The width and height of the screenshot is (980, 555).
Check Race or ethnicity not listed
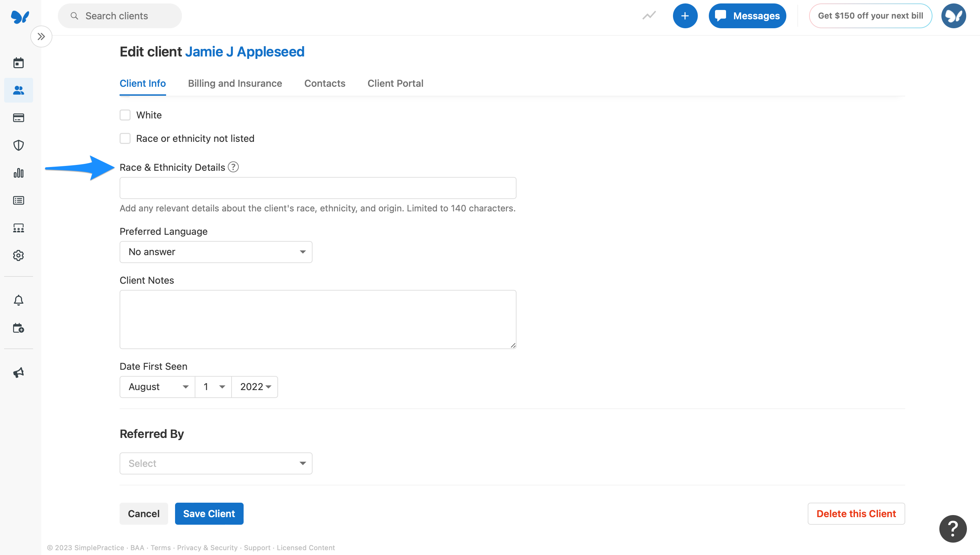[125, 138]
